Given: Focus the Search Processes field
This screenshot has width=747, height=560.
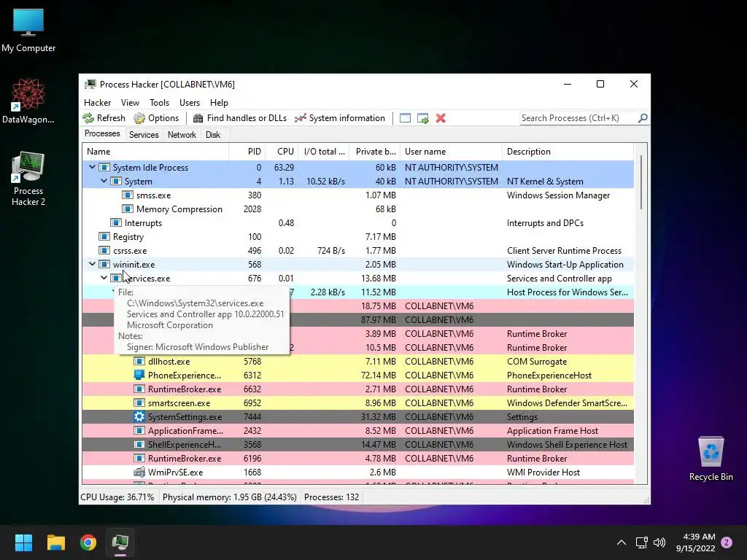Looking at the screenshot, I should point(578,118).
